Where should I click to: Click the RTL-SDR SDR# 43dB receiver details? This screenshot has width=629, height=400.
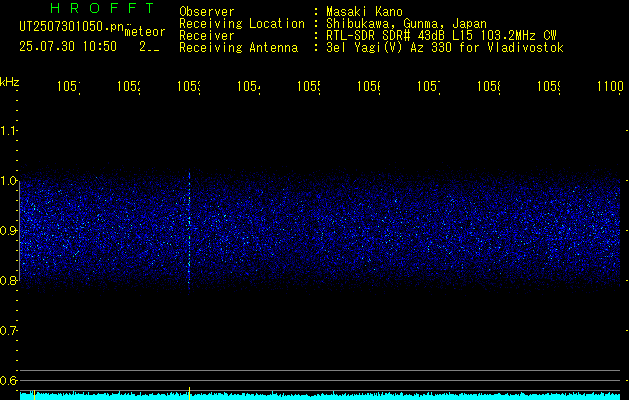click(x=441, y=36)
